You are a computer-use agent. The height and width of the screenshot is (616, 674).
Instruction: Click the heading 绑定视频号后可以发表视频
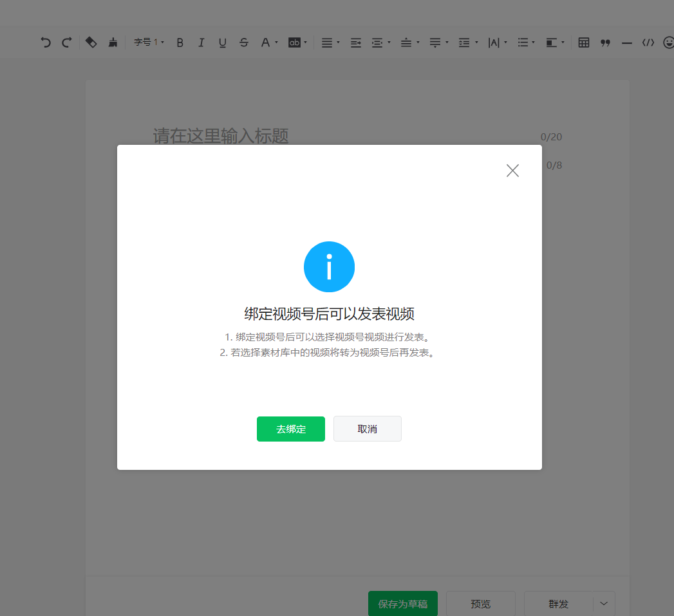[329, 314]
